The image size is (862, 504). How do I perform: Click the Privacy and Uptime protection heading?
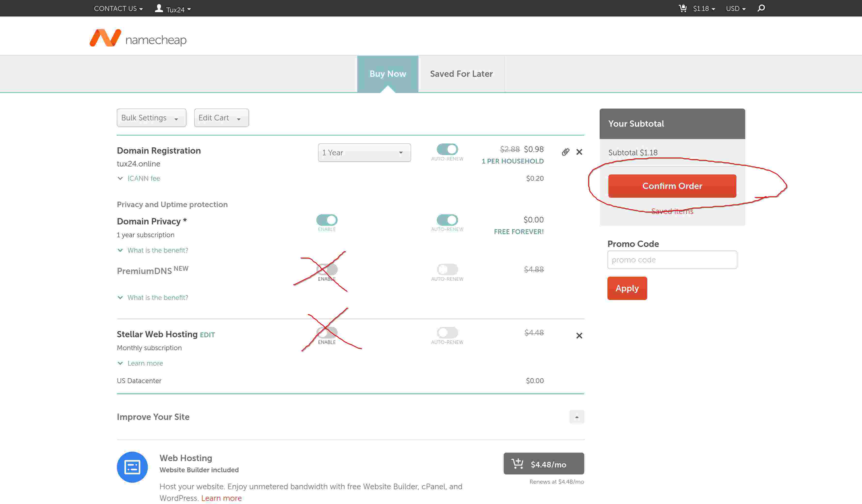point(172,205)
